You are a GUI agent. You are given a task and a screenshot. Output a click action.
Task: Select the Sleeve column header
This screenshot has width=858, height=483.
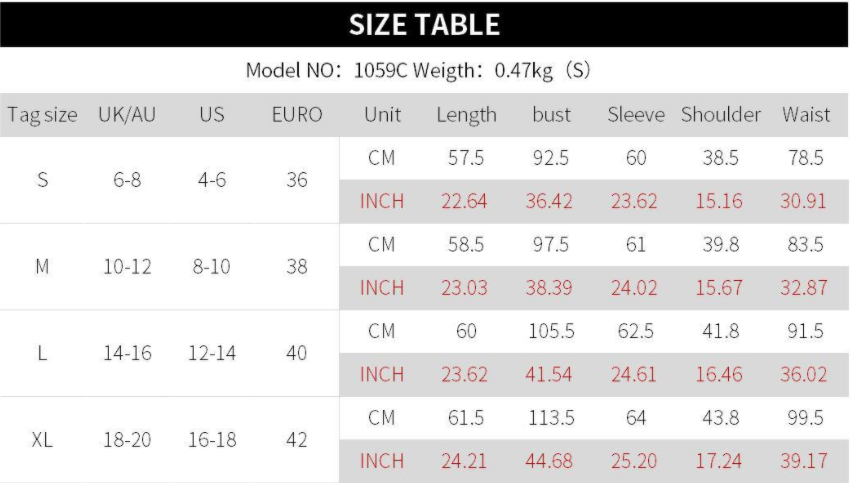tap(636, 115)
